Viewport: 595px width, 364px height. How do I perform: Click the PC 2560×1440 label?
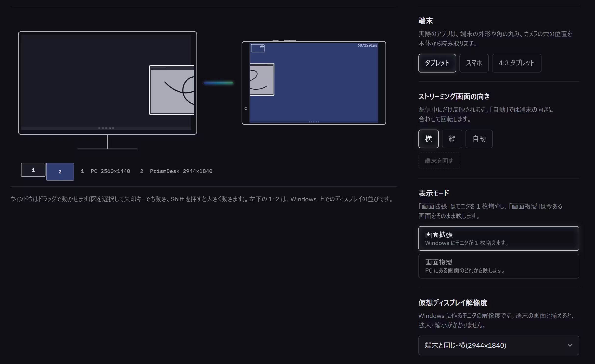pos(110,171)
